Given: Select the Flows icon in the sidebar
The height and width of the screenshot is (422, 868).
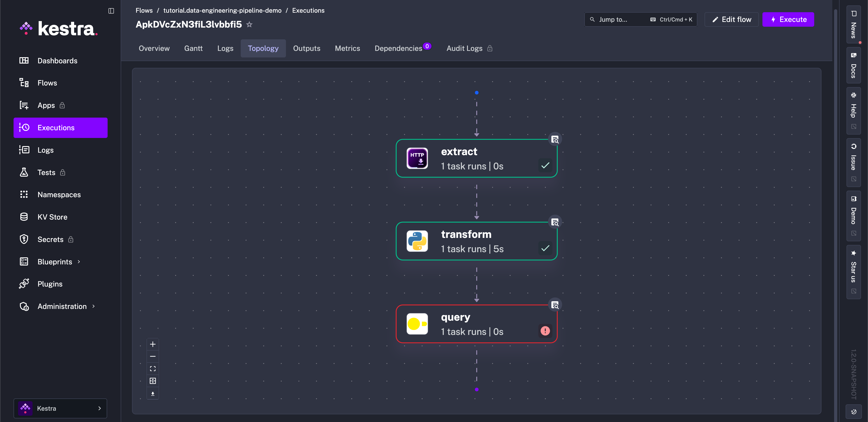Looking at the screenshot, I should (x=24, y=83).
